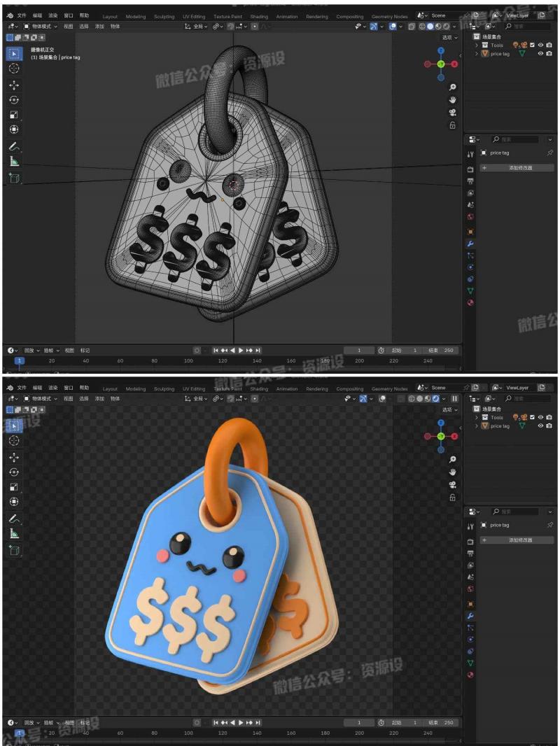Image resolution: width=560 pixels, height=746 pixels.
Task: Click the Play button in the timeline
Action: [240, 350]
